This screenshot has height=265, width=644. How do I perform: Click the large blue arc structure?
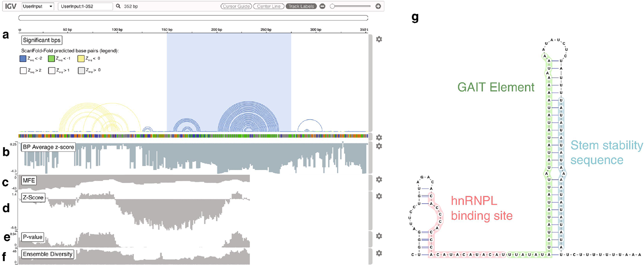(248, 117)
